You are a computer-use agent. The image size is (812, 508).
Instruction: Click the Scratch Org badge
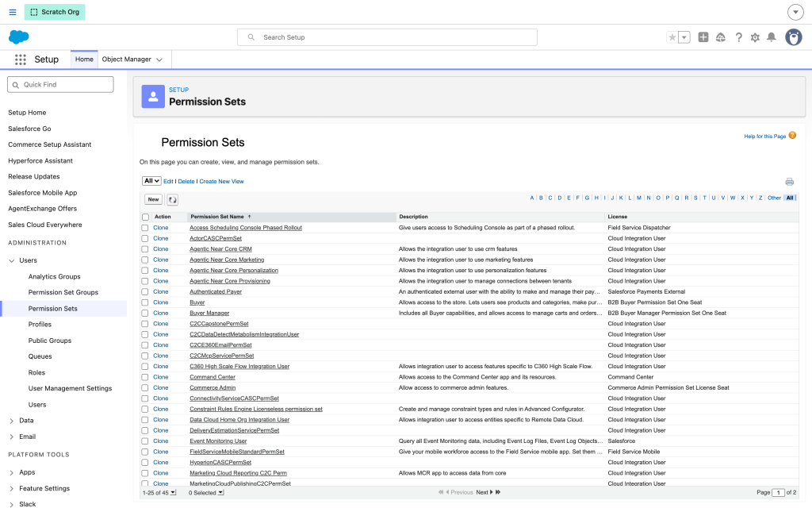coord(55,12)
